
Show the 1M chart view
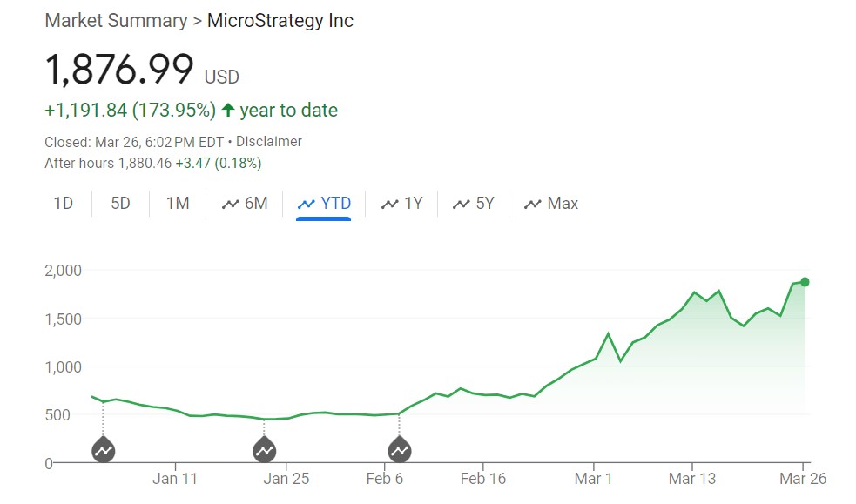(178, 204)
